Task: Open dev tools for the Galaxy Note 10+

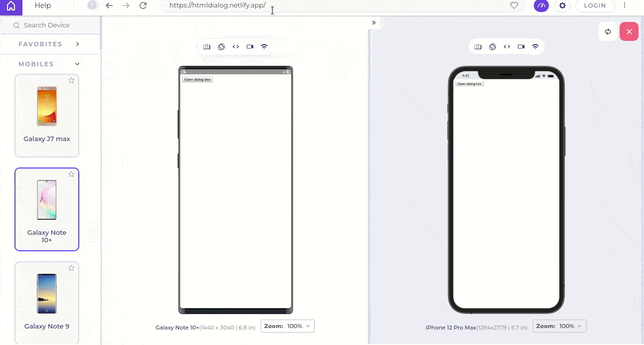Action: click(236, 46)
